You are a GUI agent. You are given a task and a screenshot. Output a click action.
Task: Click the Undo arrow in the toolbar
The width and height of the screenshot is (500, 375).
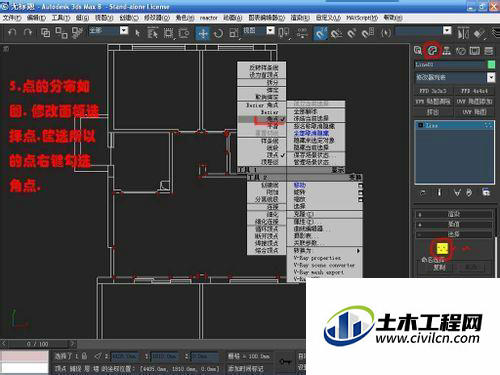pos(12,33)
